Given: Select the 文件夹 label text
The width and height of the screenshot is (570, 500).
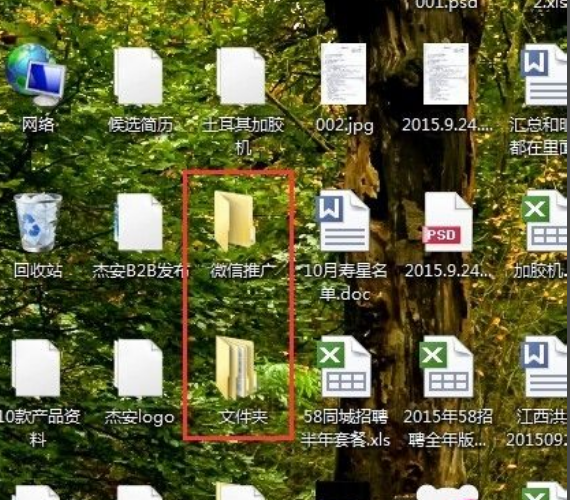Looking at the screenshot, I should (x=243, y=417).
